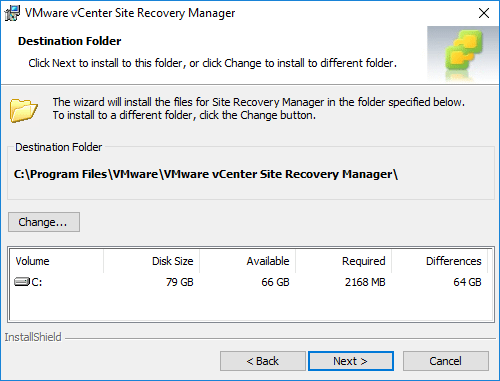This screenshot has height=381, width=500.
Task: Click the Destination Folder group box label
Action: tap(59, 147)
